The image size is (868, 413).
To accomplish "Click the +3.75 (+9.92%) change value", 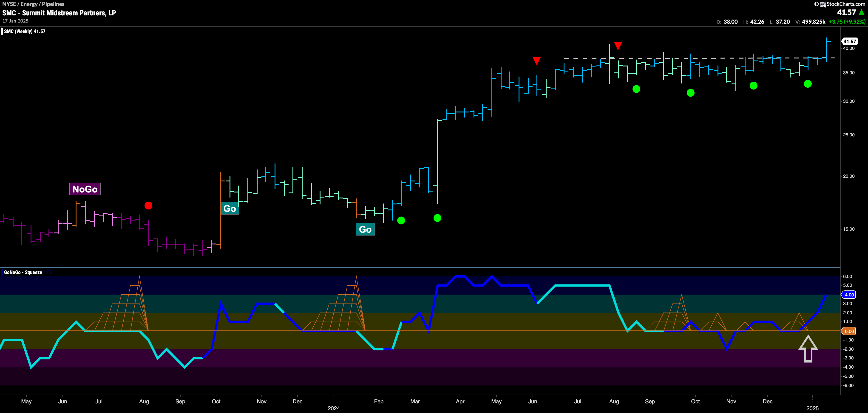I will 847,22.
